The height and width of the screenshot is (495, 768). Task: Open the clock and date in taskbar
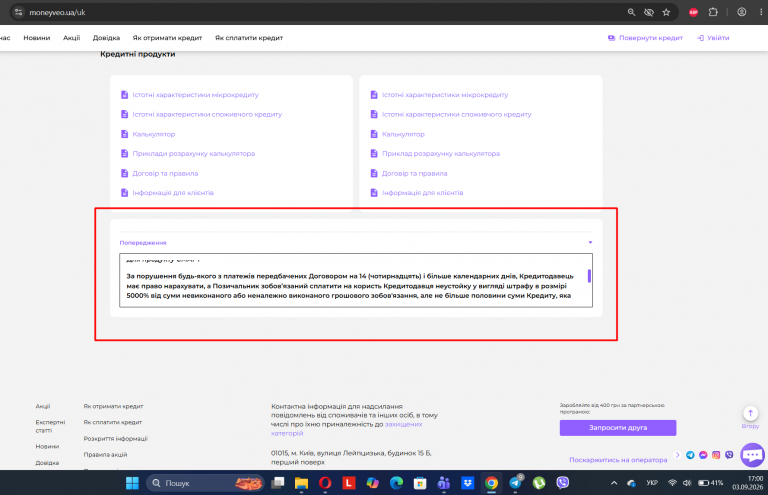click(x=748, y=483)
